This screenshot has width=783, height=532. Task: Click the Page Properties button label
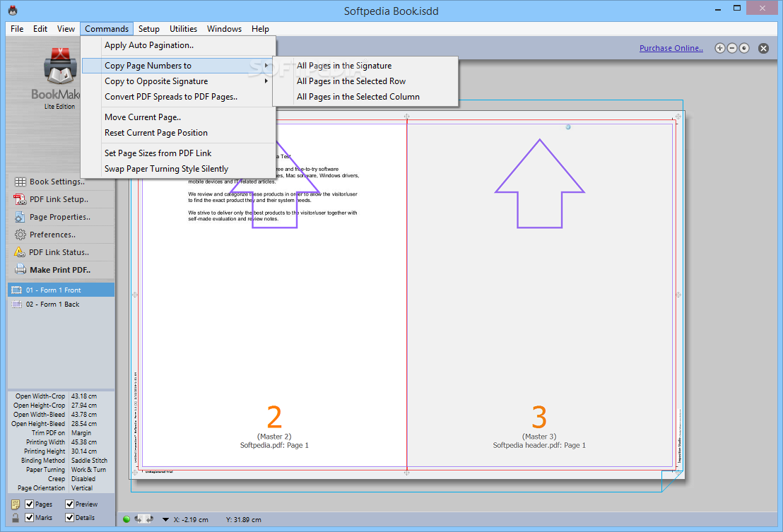pyautogui.click(x=60, y=217)
